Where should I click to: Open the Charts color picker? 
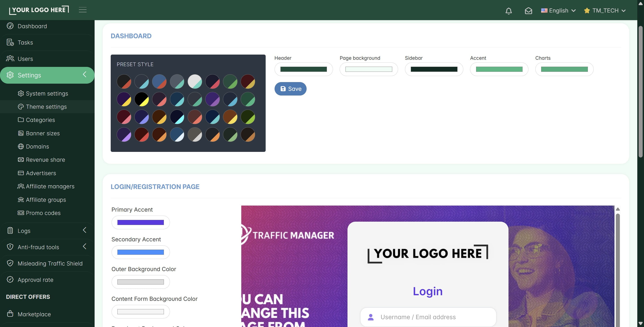[564, 69]
